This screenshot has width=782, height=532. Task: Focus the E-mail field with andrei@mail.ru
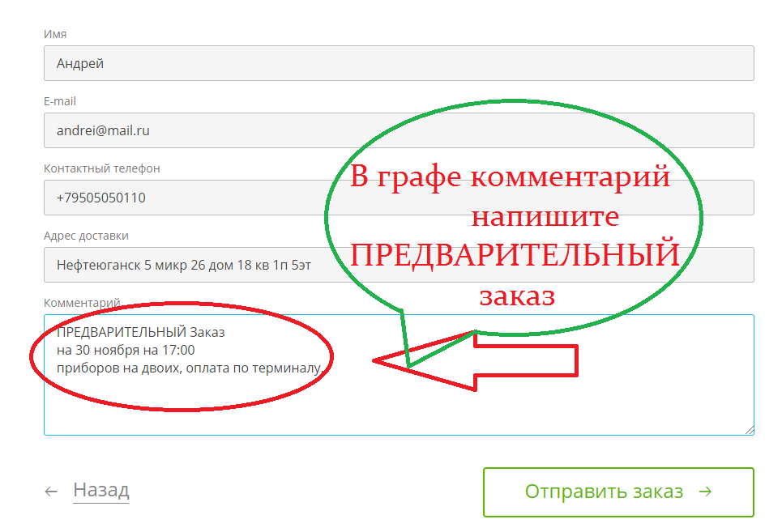point(399,130)
